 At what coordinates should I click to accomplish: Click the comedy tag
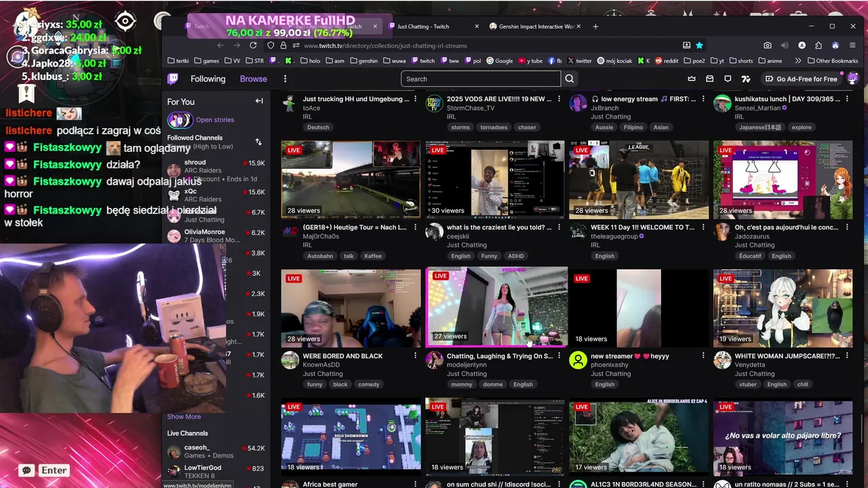coord(369,384)
